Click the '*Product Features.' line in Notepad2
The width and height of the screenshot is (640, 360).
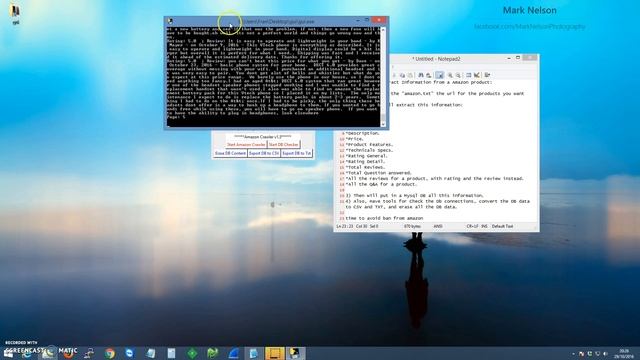[369, 144]
